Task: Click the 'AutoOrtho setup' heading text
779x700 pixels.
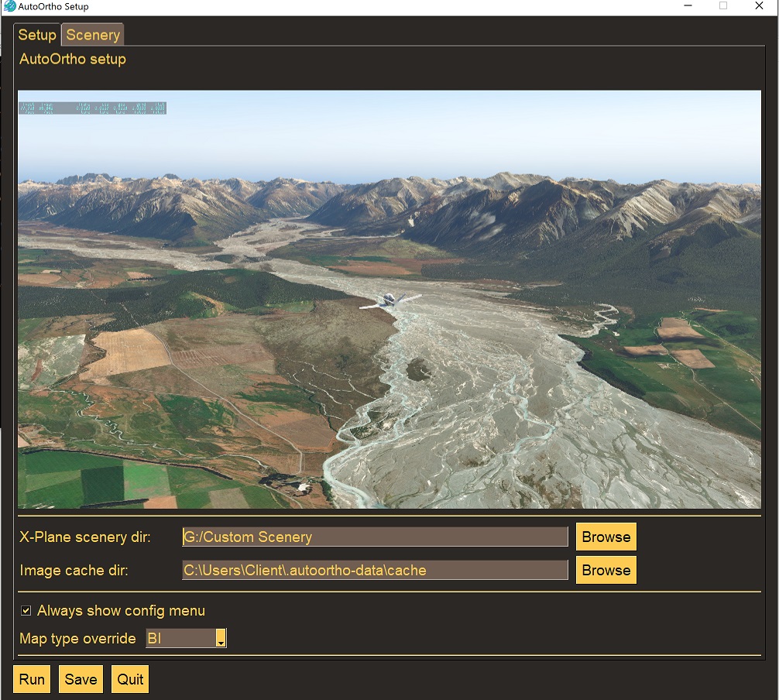Action: (73, 59)
